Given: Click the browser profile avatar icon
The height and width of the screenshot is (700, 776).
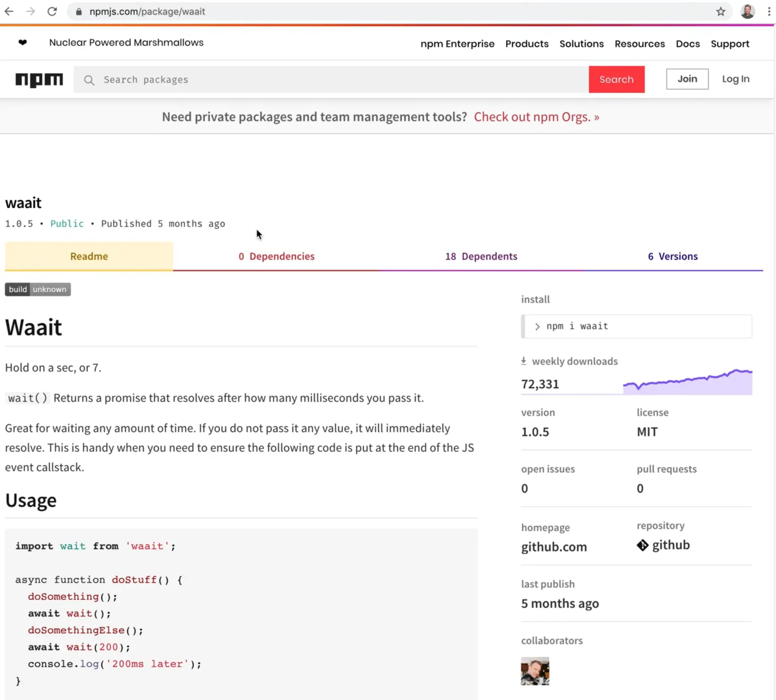Looking at the screenshot, I should 747,12.
